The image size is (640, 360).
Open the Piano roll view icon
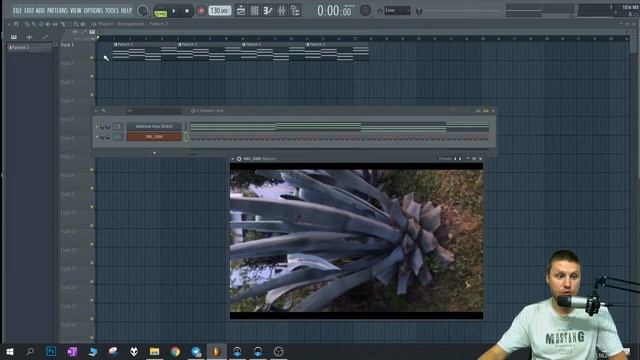point(255,11)
